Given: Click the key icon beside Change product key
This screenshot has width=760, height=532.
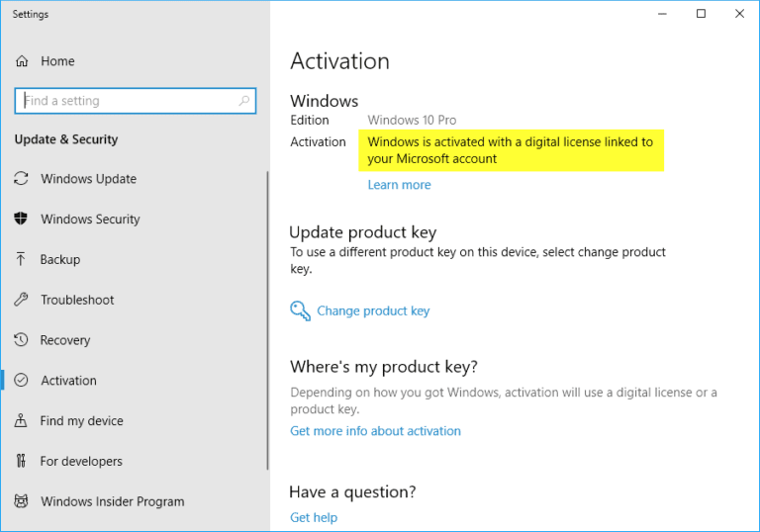Looking at the screenshot, I should point(300,310).
